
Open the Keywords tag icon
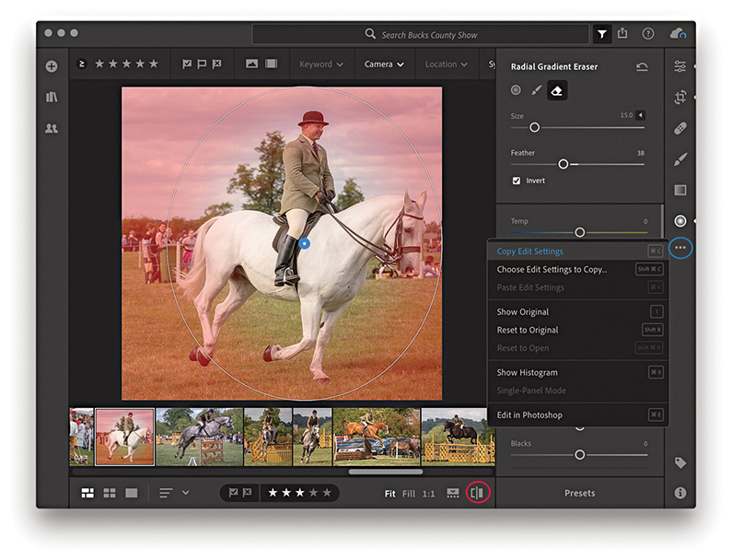(x=680, y=462)
